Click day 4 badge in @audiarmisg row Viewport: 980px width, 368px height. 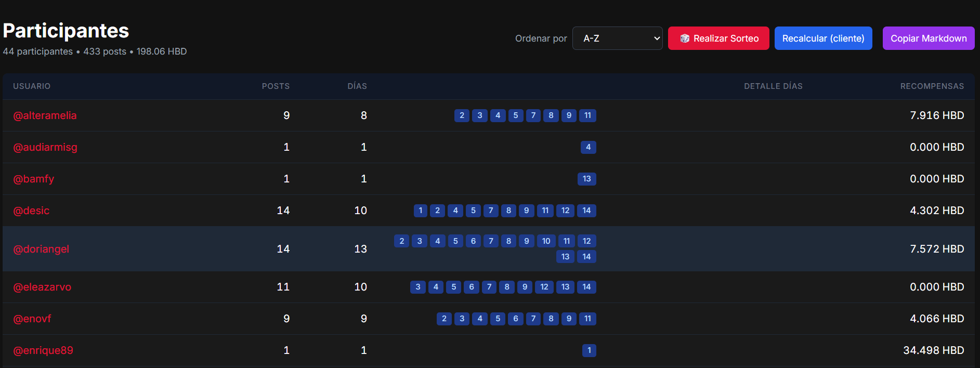[x=588, y=147]
